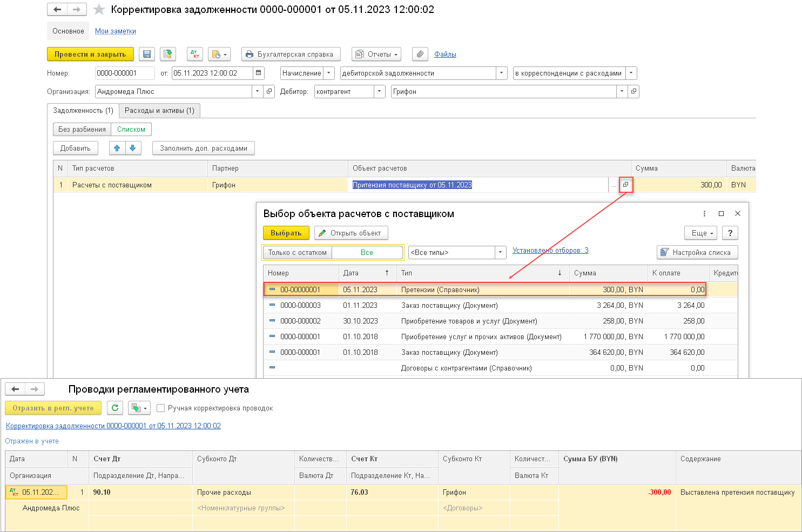Screen dimensions: 802x532
Task: Click the ellipsis select button in Объект расчетов
Action: click(x=614, y=185)
